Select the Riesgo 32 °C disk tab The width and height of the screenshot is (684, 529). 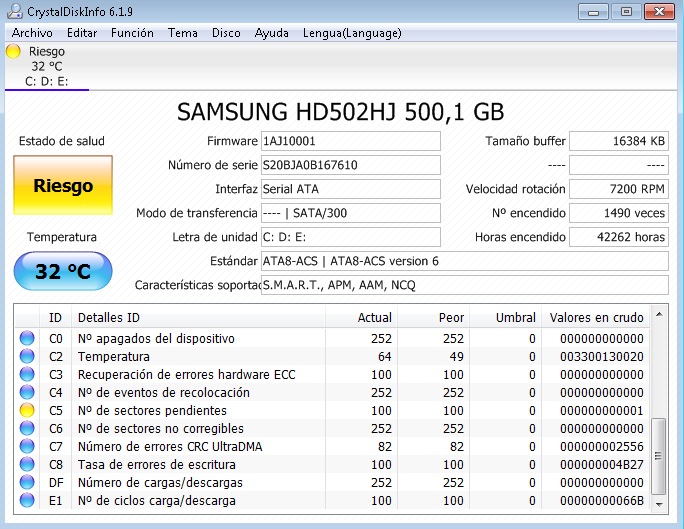(47, 66)
